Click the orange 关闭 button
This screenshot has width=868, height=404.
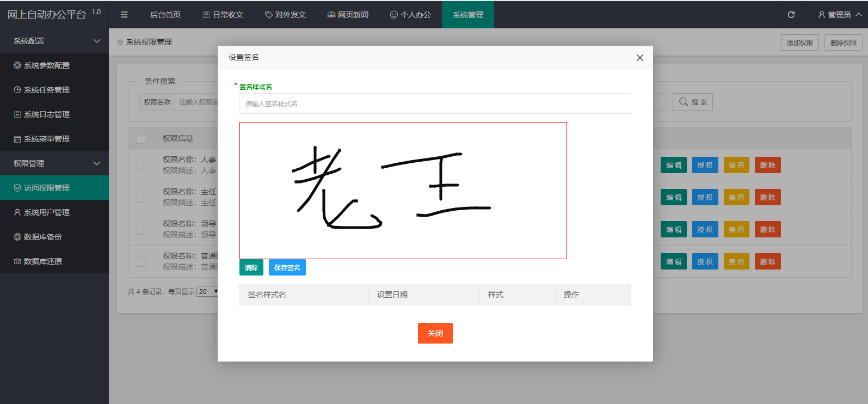point(435,333)
